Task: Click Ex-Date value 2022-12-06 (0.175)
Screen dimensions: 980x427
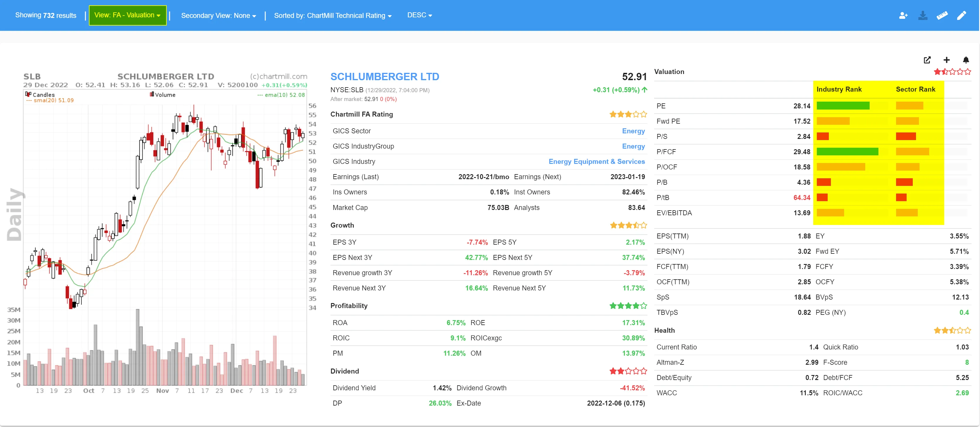Action: (615, 403)
